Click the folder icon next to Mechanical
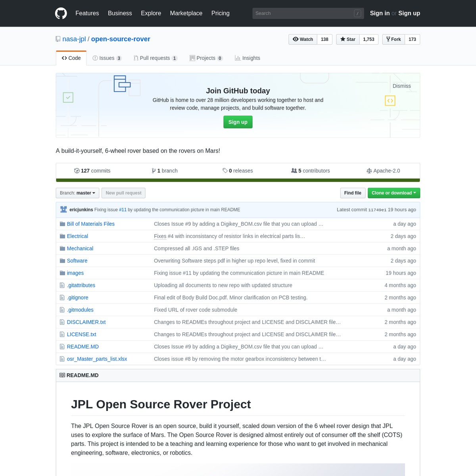Viewport: 476px width, 476px height. 62,248
